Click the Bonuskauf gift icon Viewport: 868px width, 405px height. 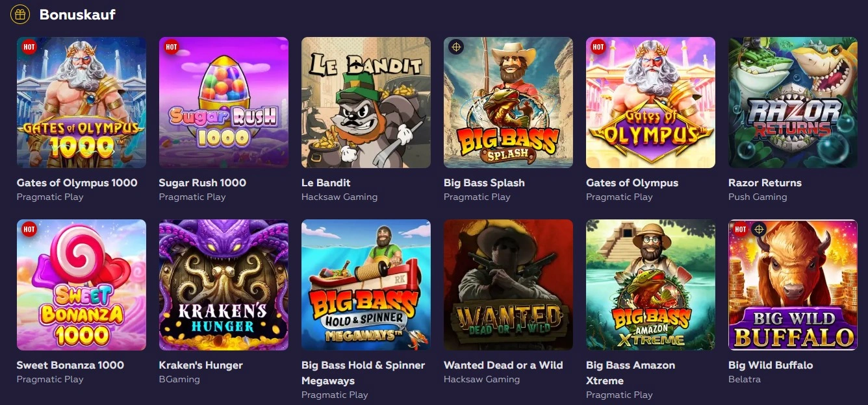click(x=20, y=14)
